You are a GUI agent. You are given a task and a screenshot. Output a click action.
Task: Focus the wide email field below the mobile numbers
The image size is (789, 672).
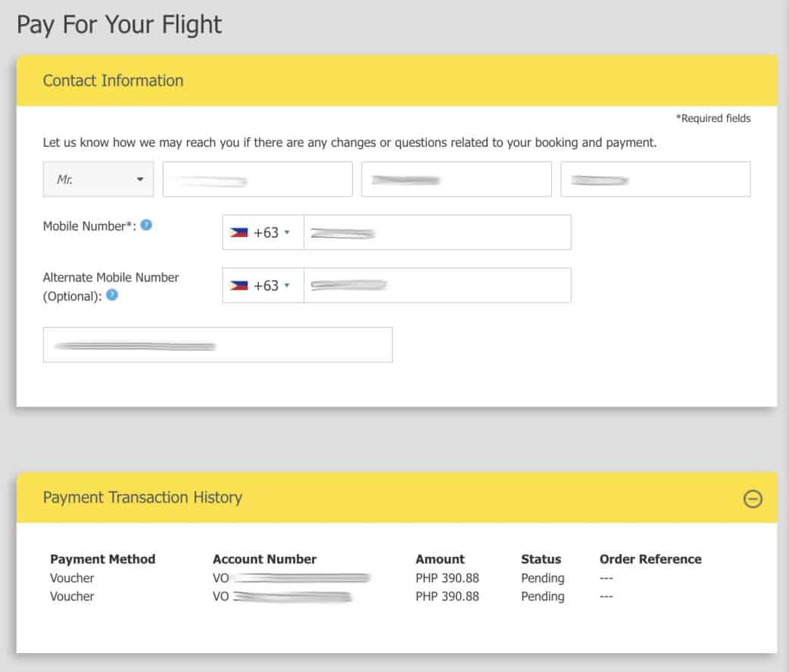[x=217, y=345]
